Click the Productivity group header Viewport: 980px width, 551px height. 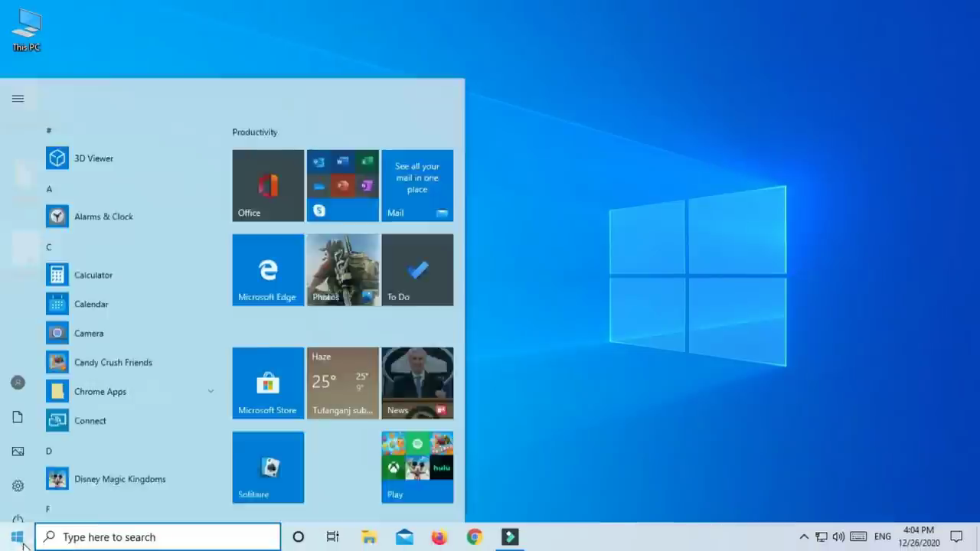(x=255, y=132)
